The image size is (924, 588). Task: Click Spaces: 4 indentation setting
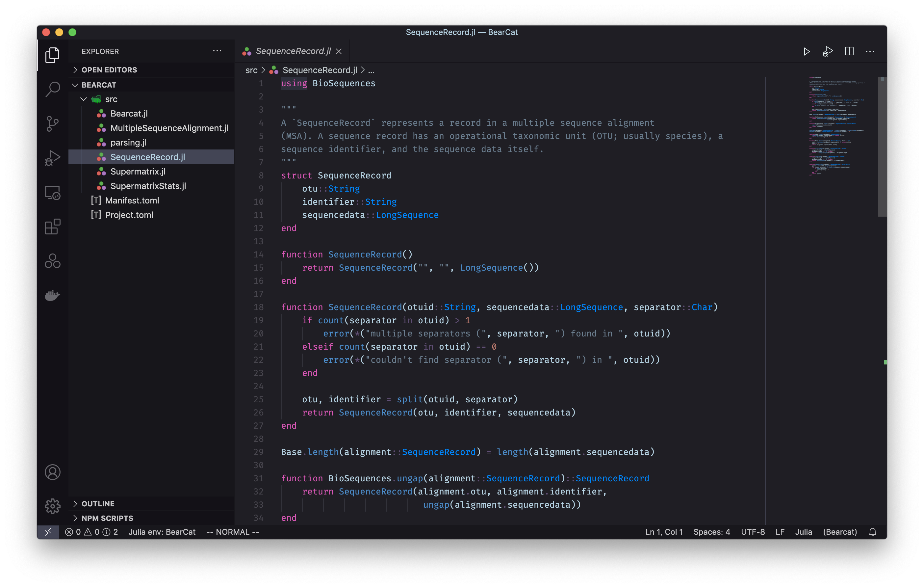click(x=711, y=532)
